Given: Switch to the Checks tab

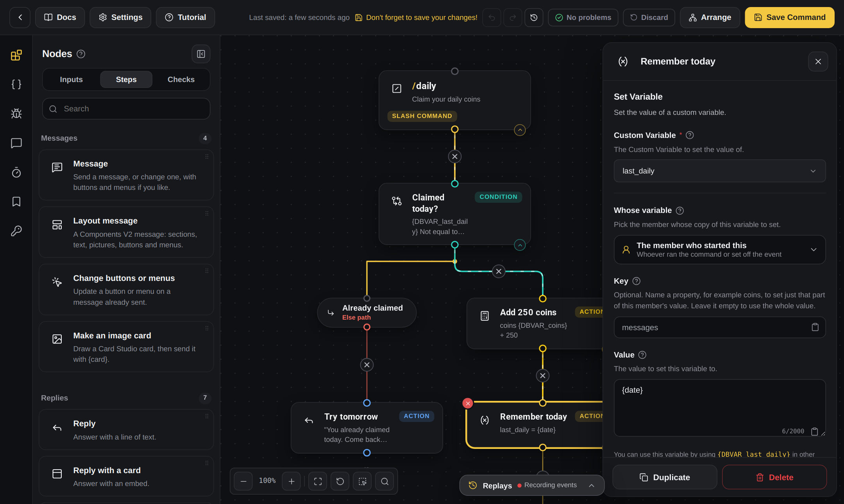Looking at the screenshot, I should 181,80.
